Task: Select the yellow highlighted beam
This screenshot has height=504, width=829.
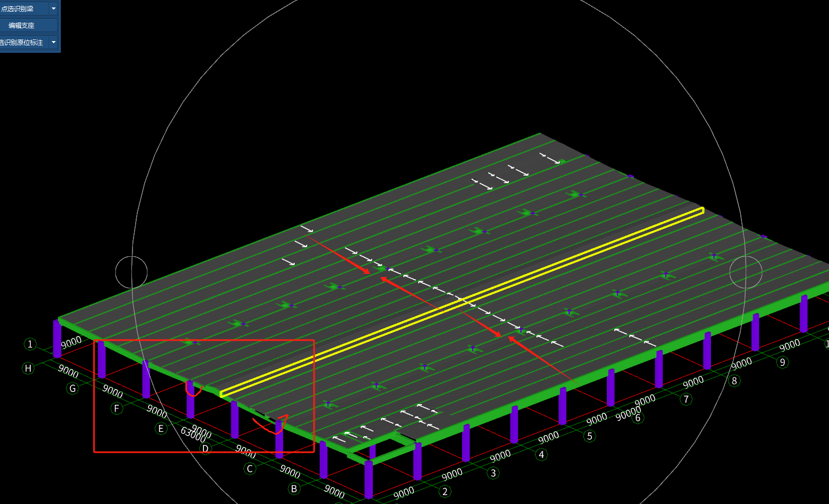Action: click(463, 302)
